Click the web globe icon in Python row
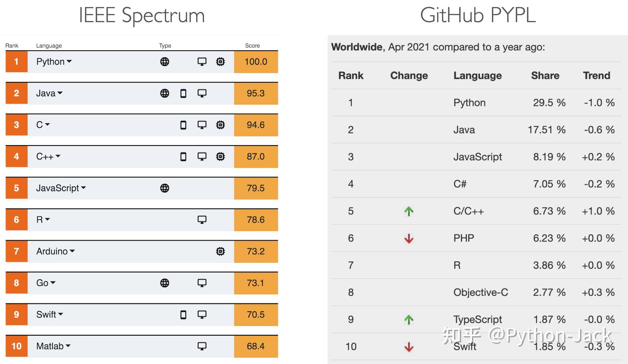The width and height of the screenshot is (628, 364). pyautogui.click(x=164, y=62)
